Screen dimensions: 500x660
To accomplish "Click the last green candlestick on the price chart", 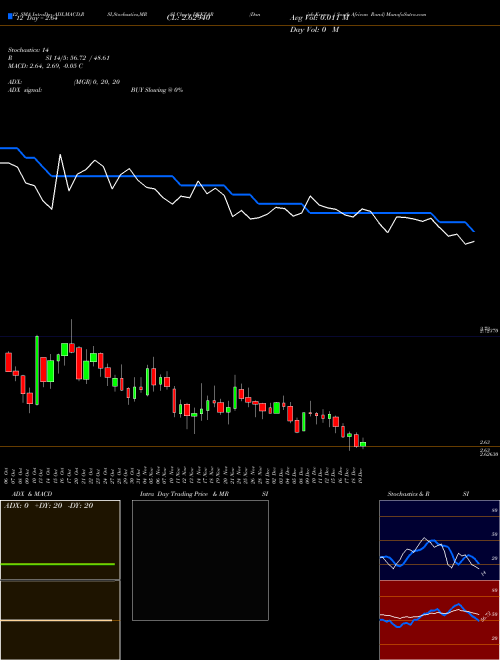I will (x=363, y=444).
